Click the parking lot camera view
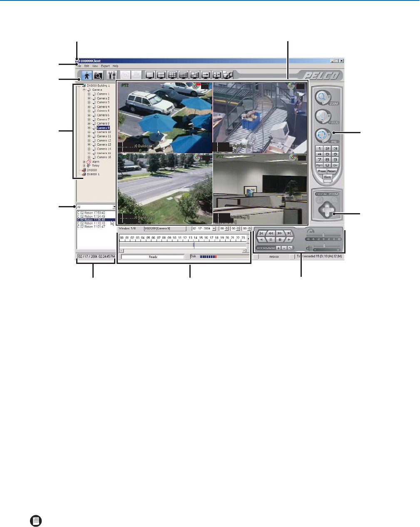The width and height of the screenshot is (420, 527). click(165, 117)
